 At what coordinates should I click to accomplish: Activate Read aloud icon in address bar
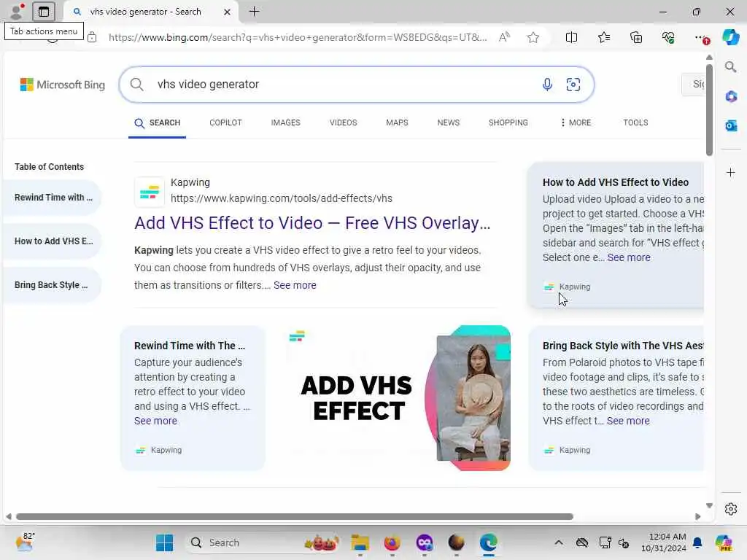point(504,37)
